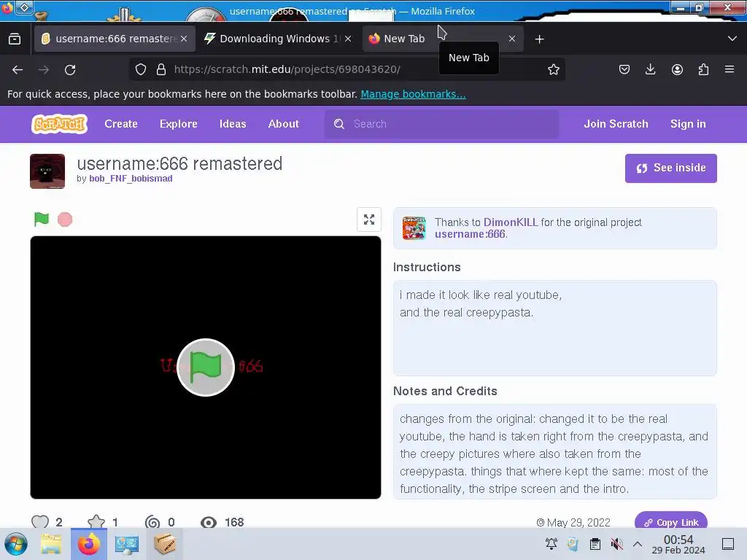Click Sign in on Scratch

coord(688,124)
